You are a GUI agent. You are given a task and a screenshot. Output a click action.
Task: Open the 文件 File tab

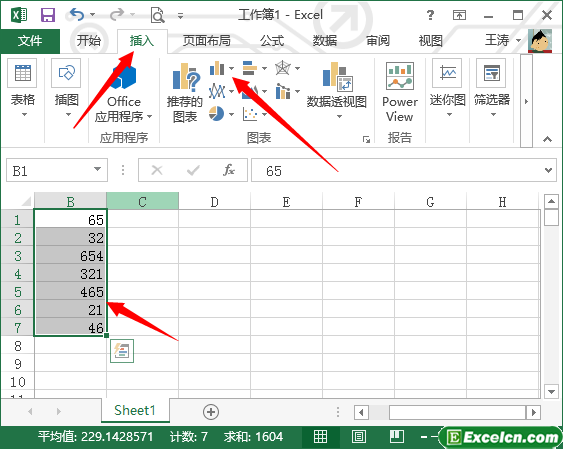30,41
